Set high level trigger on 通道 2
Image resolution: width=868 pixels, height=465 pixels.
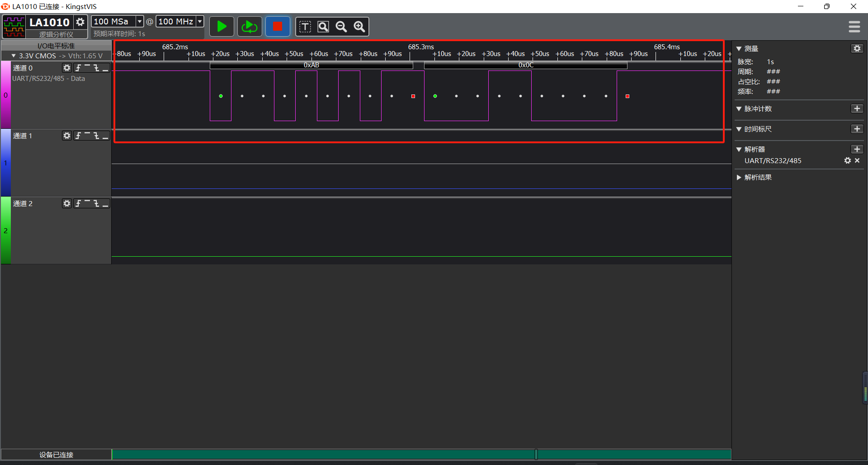pyautogui.click(x=87, y=203)
